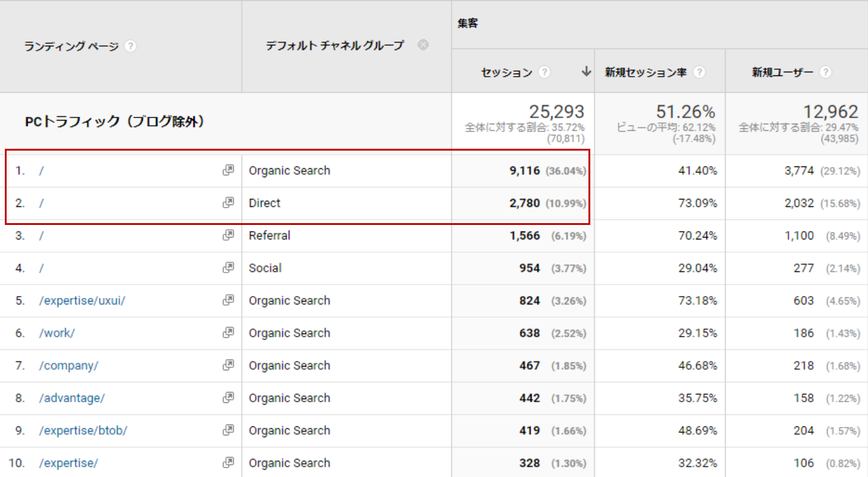Viewport: 868px width, 477px height.
Task: Click the / link in Direct row
Action: click(x=41, y=203)
